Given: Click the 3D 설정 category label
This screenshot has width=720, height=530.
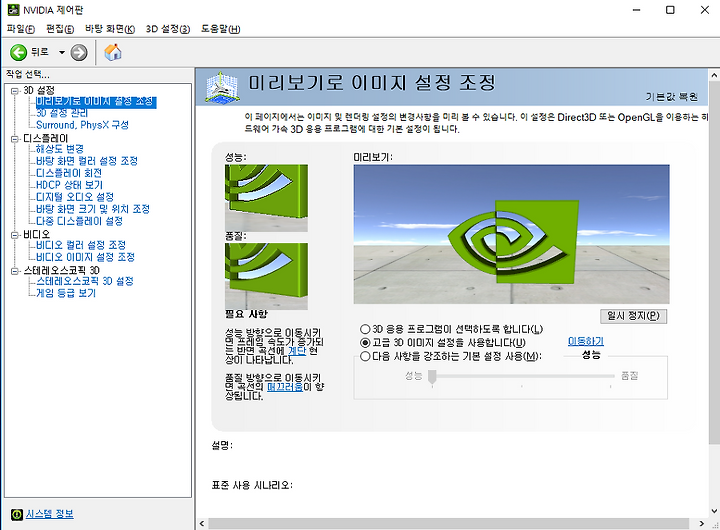Looking at the screenshot, I should 39,90.
